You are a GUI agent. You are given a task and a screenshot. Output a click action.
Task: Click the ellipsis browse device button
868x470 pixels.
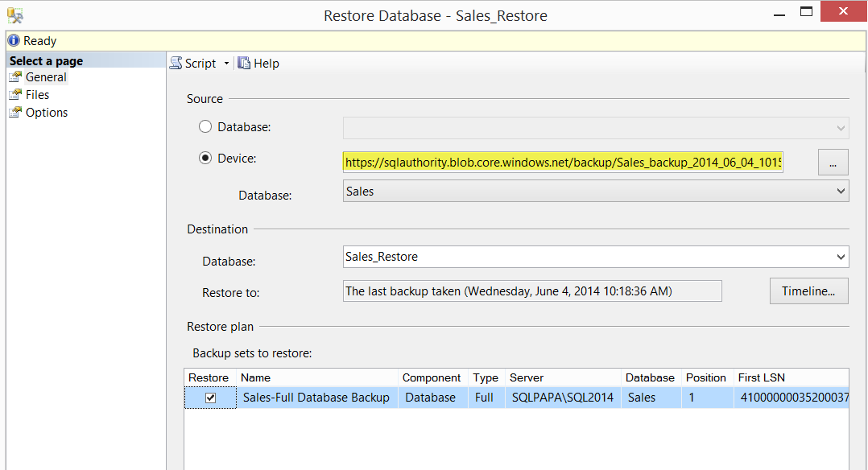coord(833,163)
